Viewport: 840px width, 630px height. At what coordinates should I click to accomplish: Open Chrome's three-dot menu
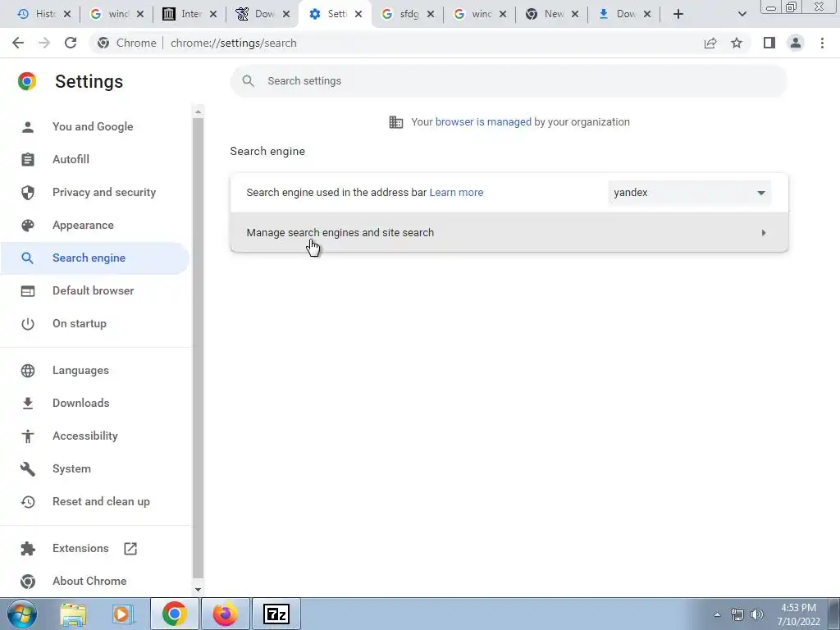(822, 43)
